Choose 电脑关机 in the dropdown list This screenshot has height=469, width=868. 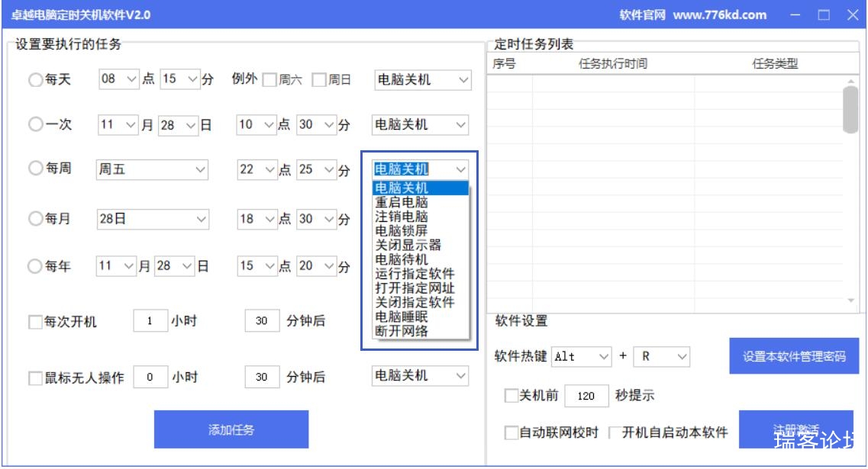(x=421, y=188)
